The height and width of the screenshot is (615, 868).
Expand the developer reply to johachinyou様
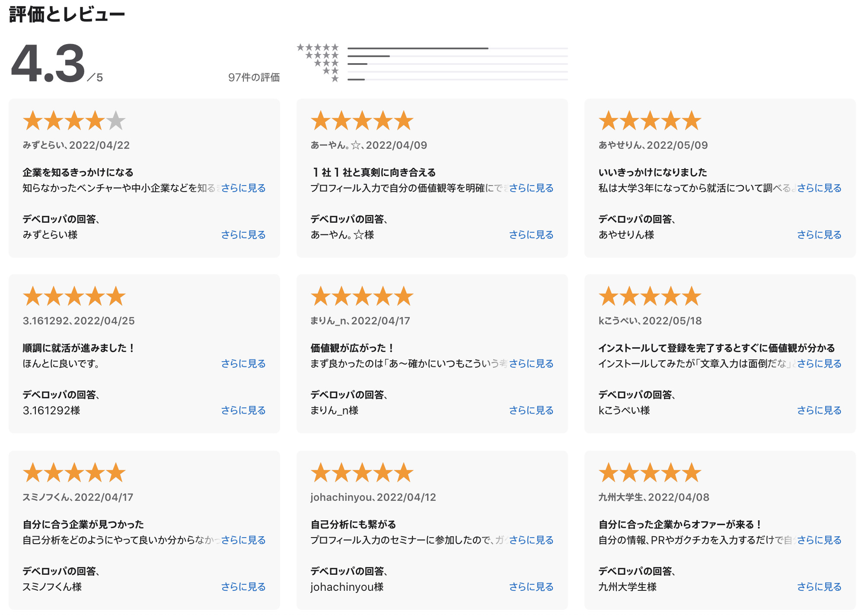pos(531,587)
